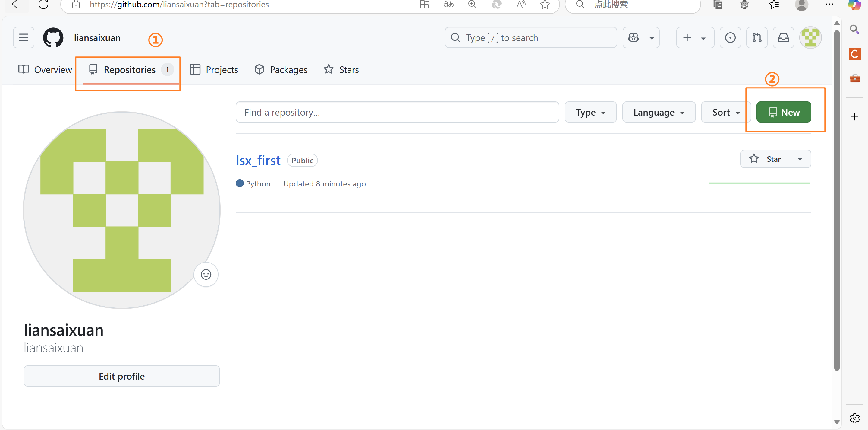Expand the Star lists dropdown arrow
The height and width of the screenshot is (430, 868).
coord(800,159)
